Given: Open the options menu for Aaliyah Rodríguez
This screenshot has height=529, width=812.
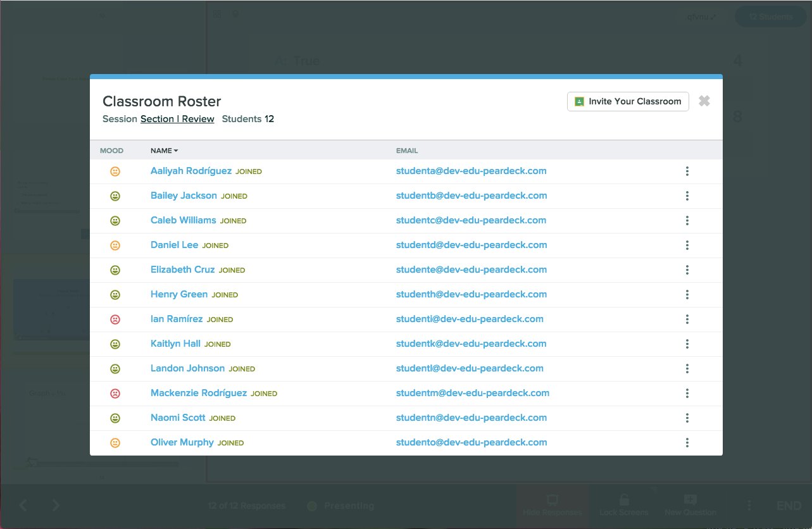Looking at the screenshot, I should pos(687,171).
